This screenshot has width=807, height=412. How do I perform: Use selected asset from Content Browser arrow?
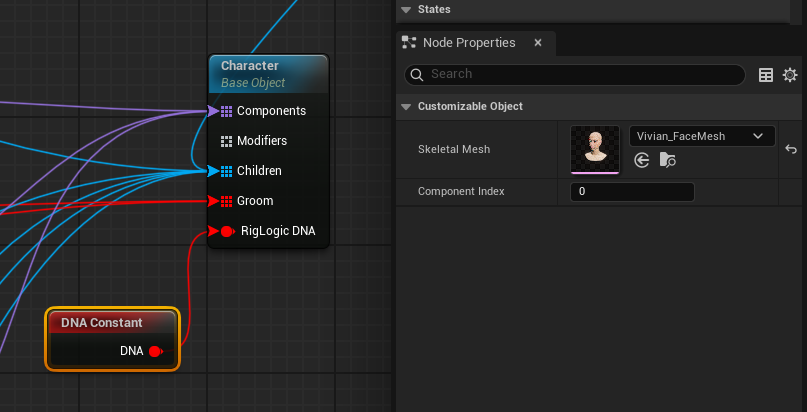point(642,160)
